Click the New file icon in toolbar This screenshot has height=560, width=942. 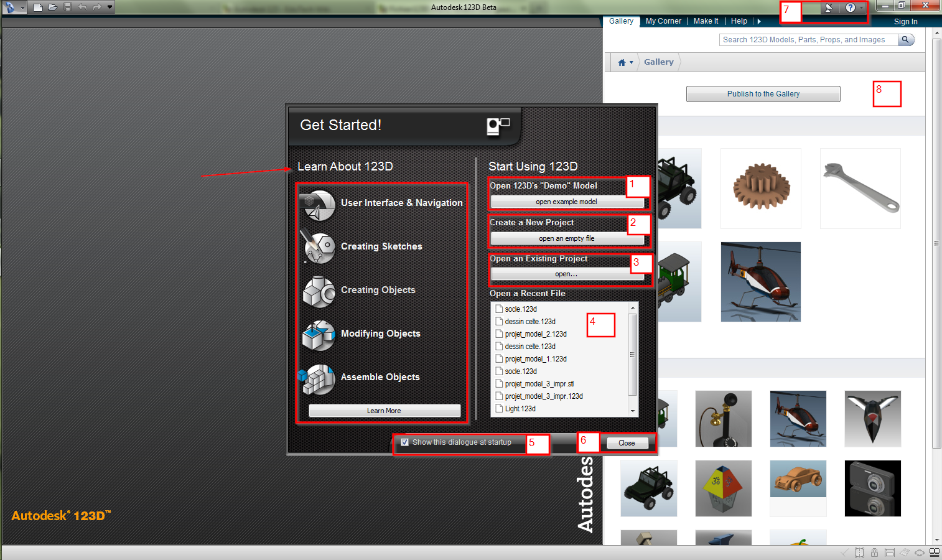point(38,7)
